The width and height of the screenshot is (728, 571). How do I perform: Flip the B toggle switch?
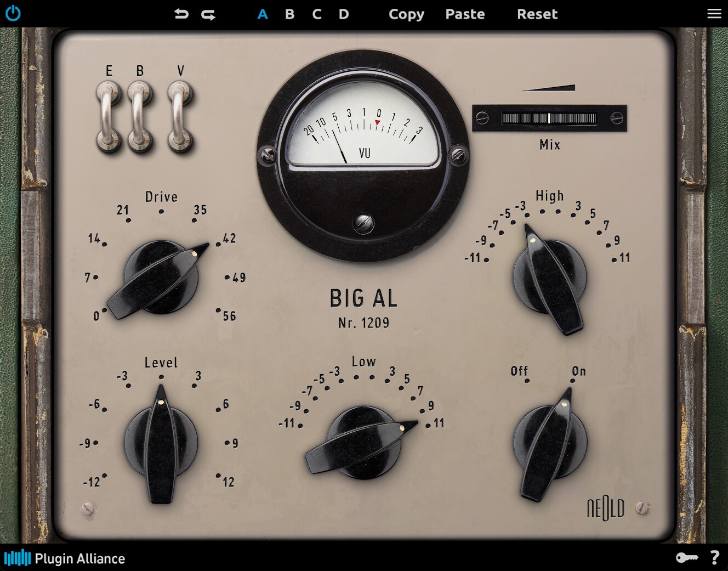point(140,116)
